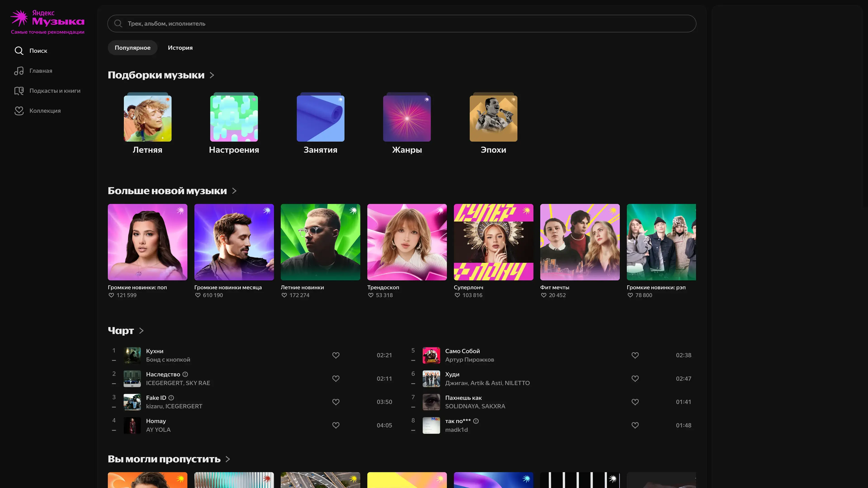
Task: Click explicit info icon next to Наследство
Action: tap(185, 374)
